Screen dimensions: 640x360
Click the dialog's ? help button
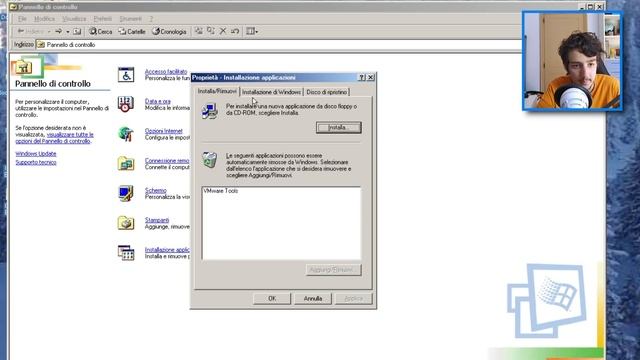click(362, 77)
